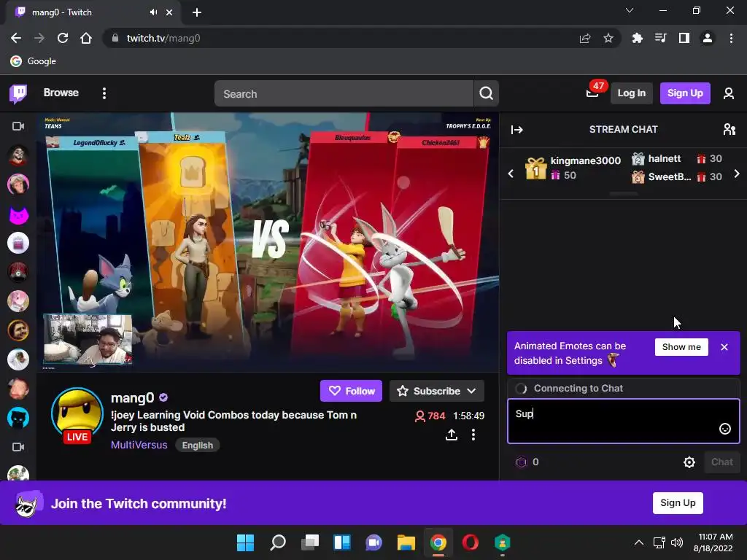Dismiss the Animated Emotes notice
This screenshot has height=560, width=747.
[x=724, y=347]
